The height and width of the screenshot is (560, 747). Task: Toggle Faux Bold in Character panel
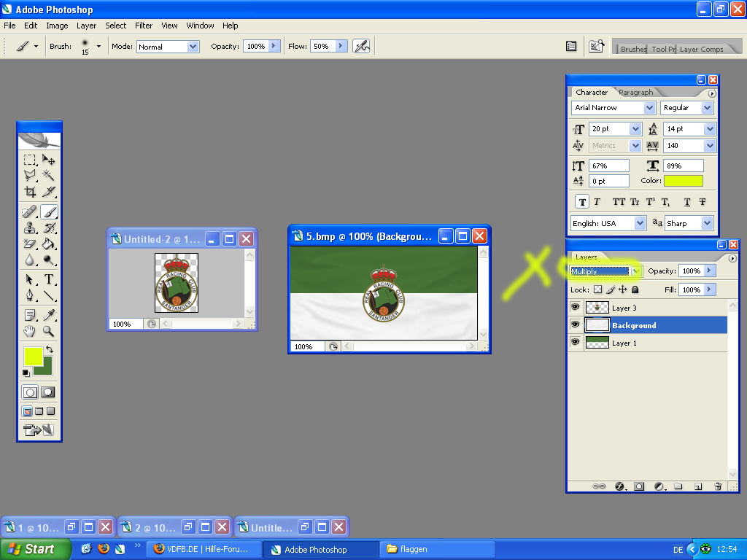click(581, 202)
